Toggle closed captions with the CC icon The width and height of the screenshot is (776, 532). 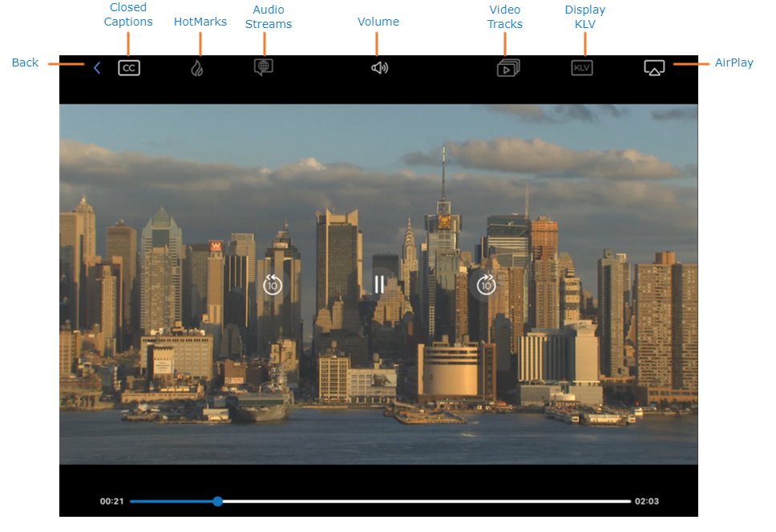tap(129, 68)
